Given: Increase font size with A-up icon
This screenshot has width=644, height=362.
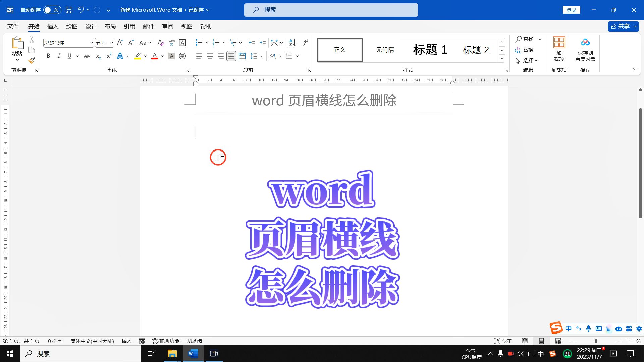Looking at the screenshot, I should 120,43.
